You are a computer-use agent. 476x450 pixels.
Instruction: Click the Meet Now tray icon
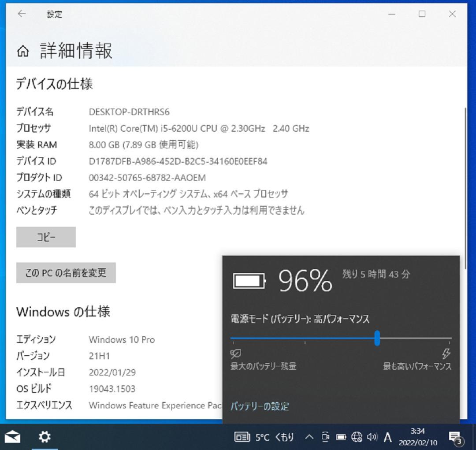[325, 437]
